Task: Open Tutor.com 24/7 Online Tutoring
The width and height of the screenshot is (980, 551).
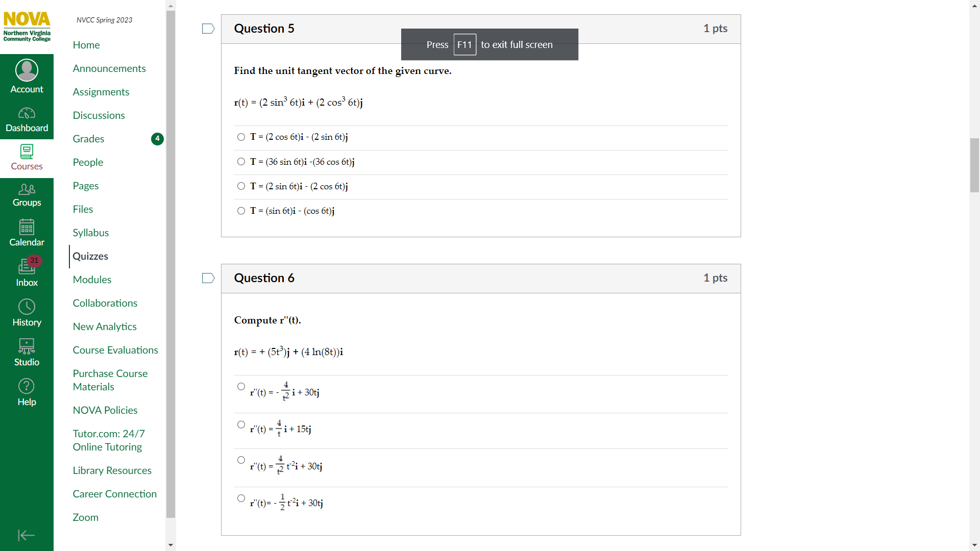Action: coord(109,440)
